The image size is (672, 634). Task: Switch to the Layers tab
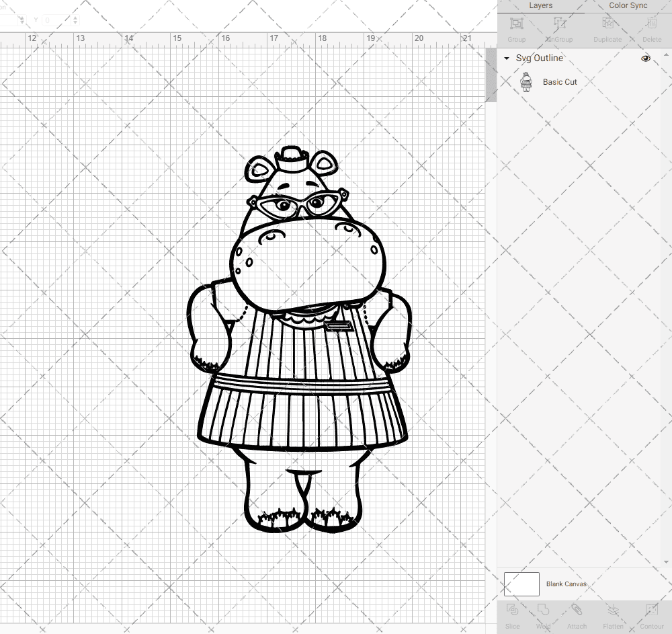(x=540, y=5)
